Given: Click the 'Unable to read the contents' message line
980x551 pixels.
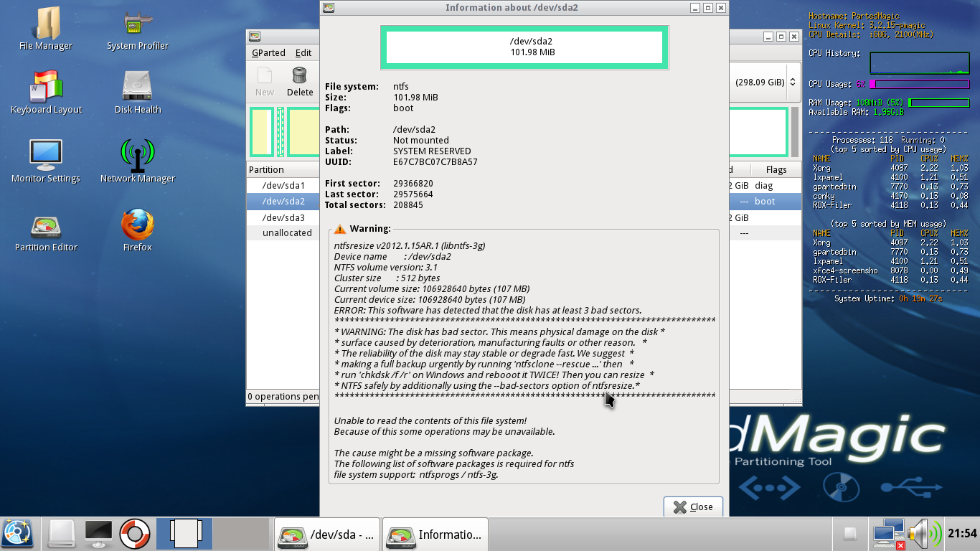Looking at the screenshot, I should coord(430,421).
